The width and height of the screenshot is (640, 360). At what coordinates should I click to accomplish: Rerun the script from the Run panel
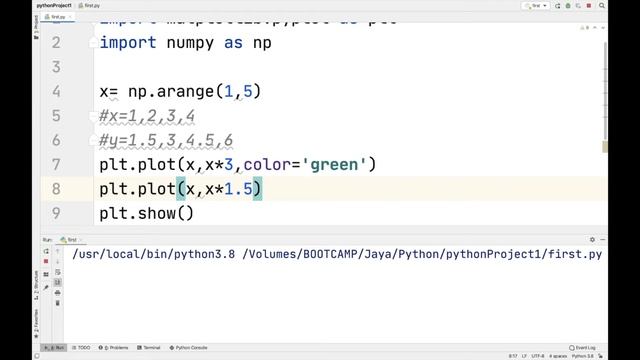tap(46, 251)
